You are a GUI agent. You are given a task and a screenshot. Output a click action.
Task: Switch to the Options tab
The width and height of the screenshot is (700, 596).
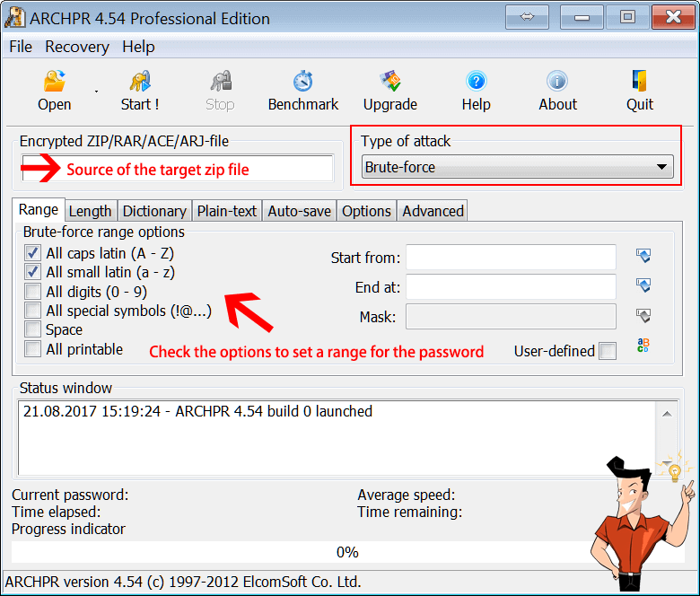(366, 211)
